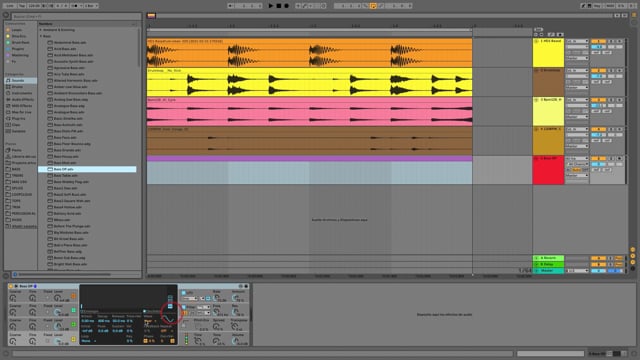Fold track 1 HEX Rezed with its triangle
Viewport: 640px width, 360px height.
[536, 41]
